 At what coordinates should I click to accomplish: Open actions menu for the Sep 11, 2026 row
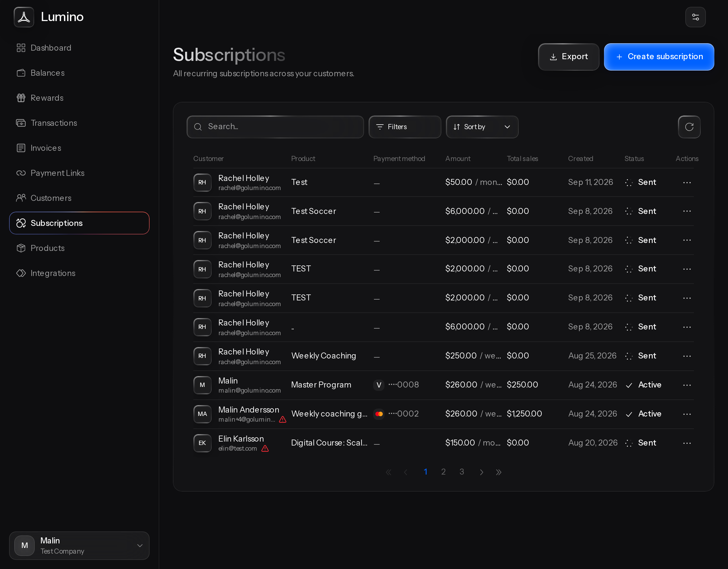pyautogui.click(x=687, y=182)
